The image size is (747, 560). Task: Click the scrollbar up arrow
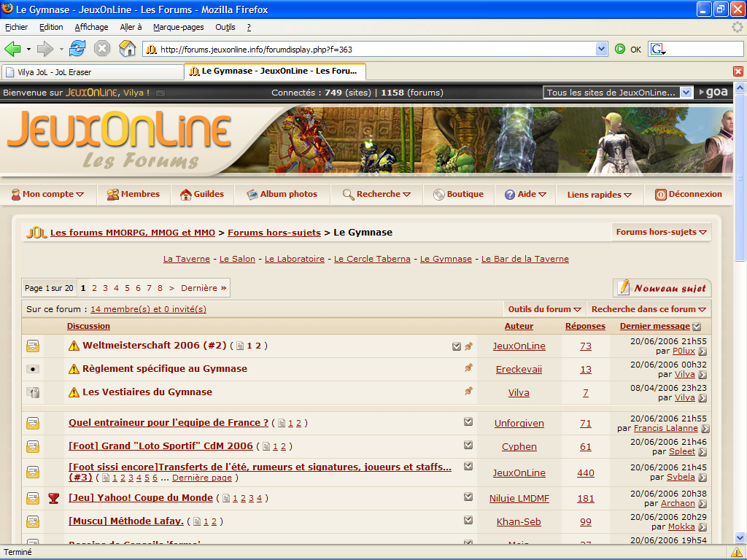point(740,87)
